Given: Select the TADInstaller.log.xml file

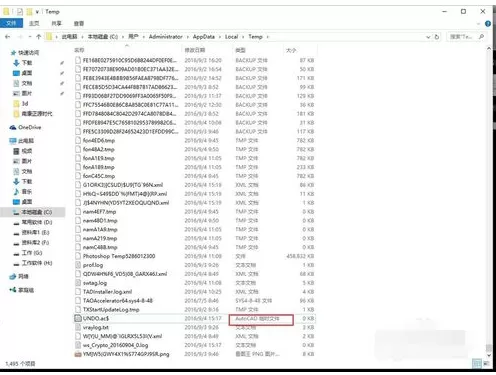Looking at the screenshot, I should [x=107, y=292].
